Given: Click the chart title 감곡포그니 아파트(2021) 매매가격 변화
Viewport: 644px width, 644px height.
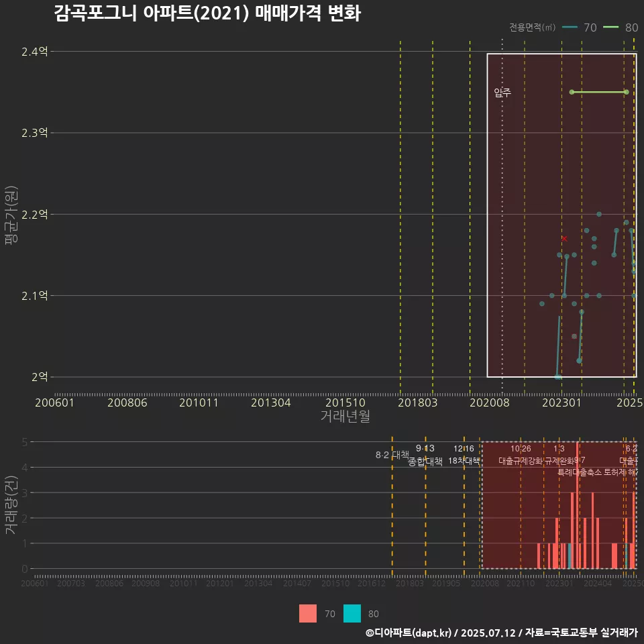Looking at the screenshot, I should pyautogui.click(x=207, y=13).
